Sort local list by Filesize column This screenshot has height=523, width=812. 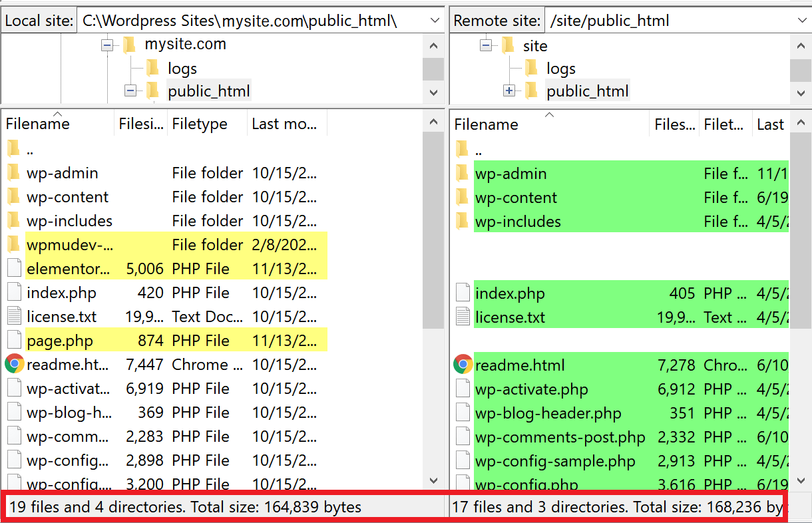(x=141, y=124)
